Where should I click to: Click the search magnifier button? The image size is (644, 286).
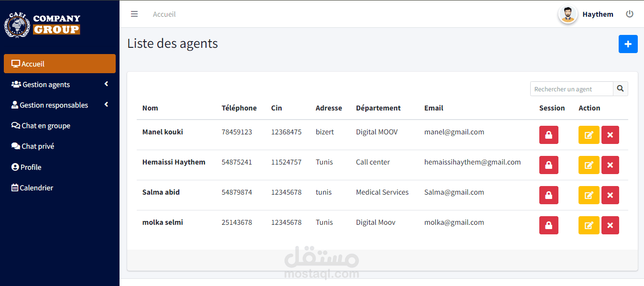[x=621, y=88]
